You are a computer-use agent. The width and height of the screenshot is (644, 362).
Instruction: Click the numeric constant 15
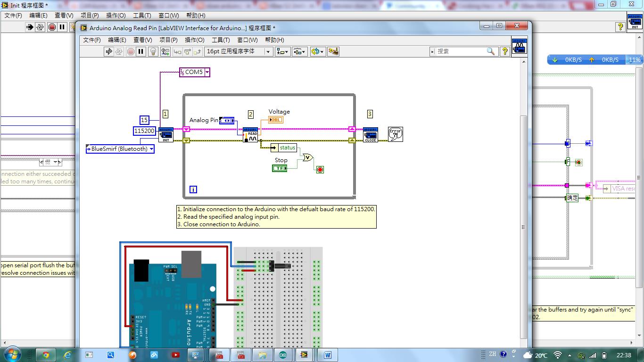144,120
